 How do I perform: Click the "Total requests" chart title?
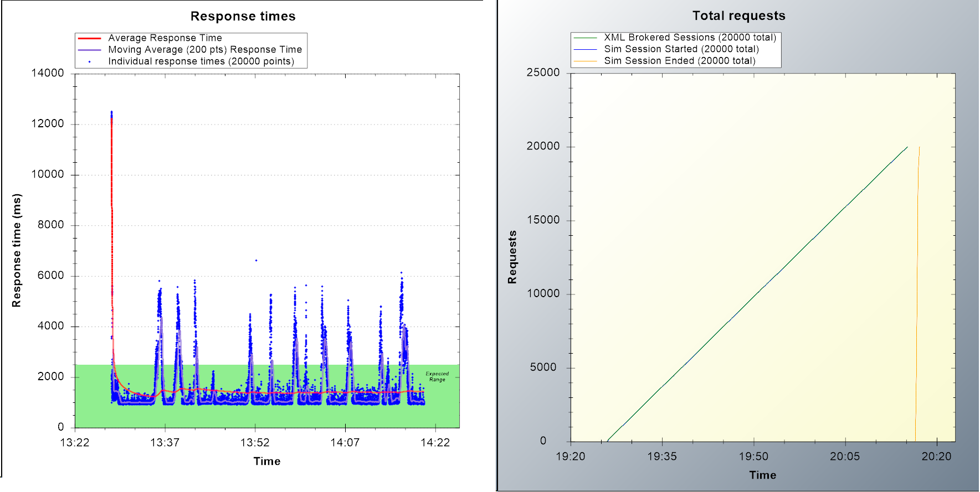click(x=738, y=16)
